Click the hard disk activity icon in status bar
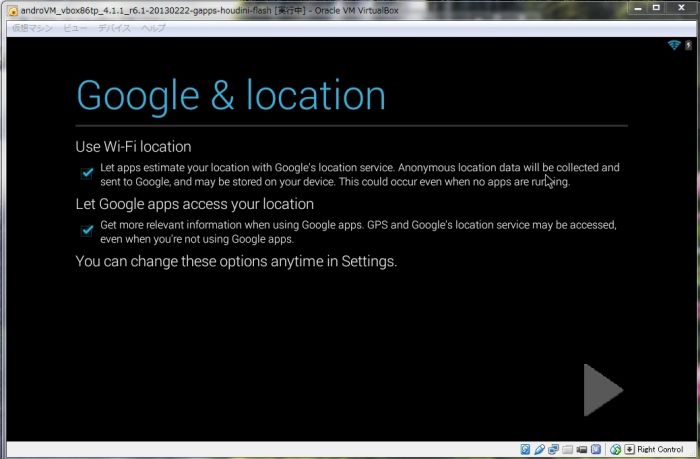The image size is (700, 459). point(525,449)
